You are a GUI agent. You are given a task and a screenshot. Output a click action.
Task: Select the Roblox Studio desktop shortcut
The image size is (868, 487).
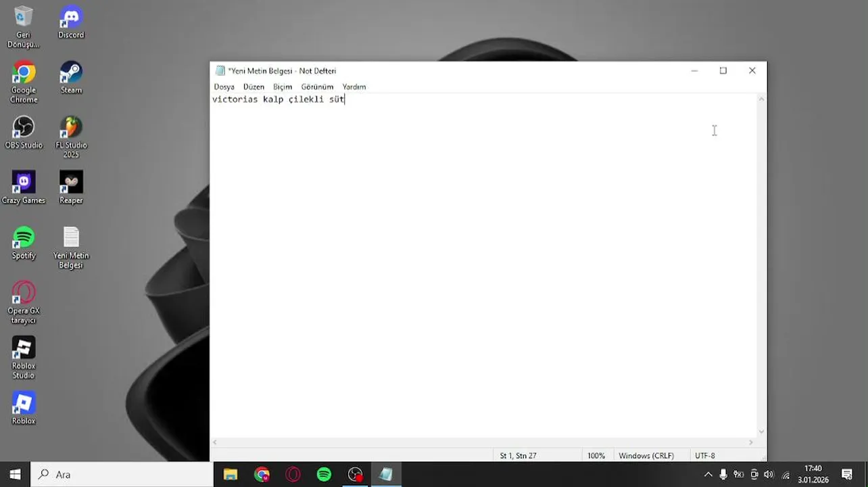pyautogui.click(x=24, y=358)
